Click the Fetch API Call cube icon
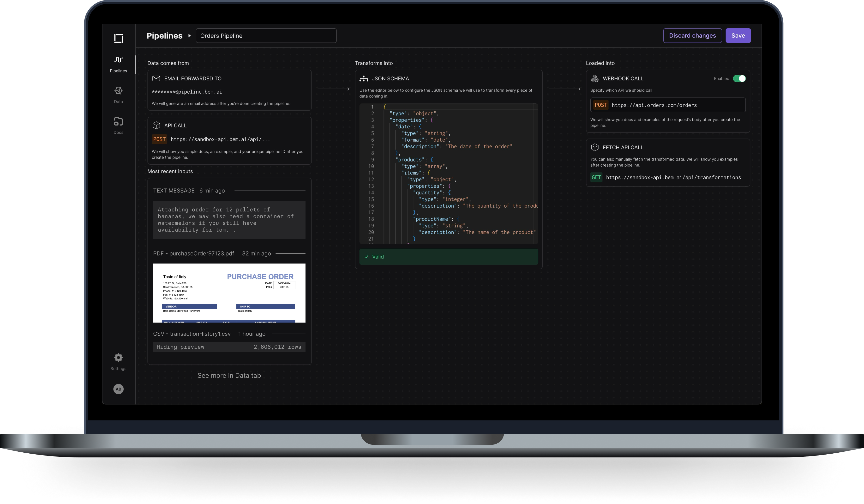This screenshot has height=504, width=864. [x=594, y=147]
